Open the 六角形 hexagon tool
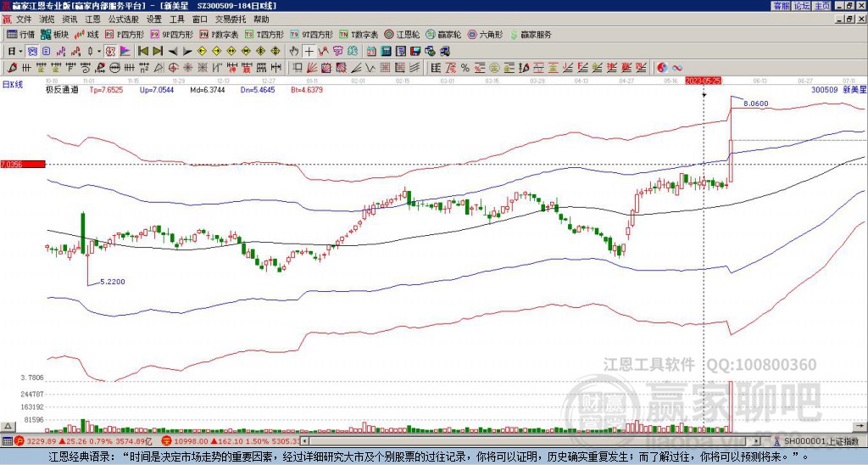This screenshot has width=868, height=465. pyautogui.click(x=485, y=34)
